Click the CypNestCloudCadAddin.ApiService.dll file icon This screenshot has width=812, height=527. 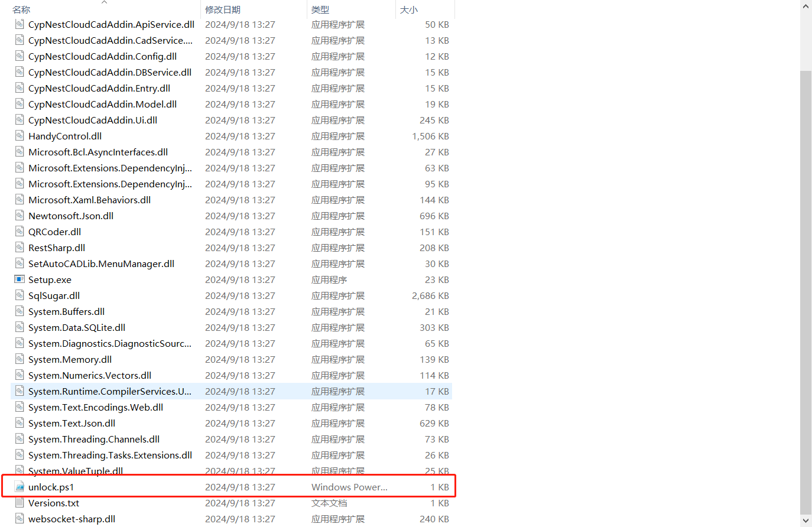(20, 24)
